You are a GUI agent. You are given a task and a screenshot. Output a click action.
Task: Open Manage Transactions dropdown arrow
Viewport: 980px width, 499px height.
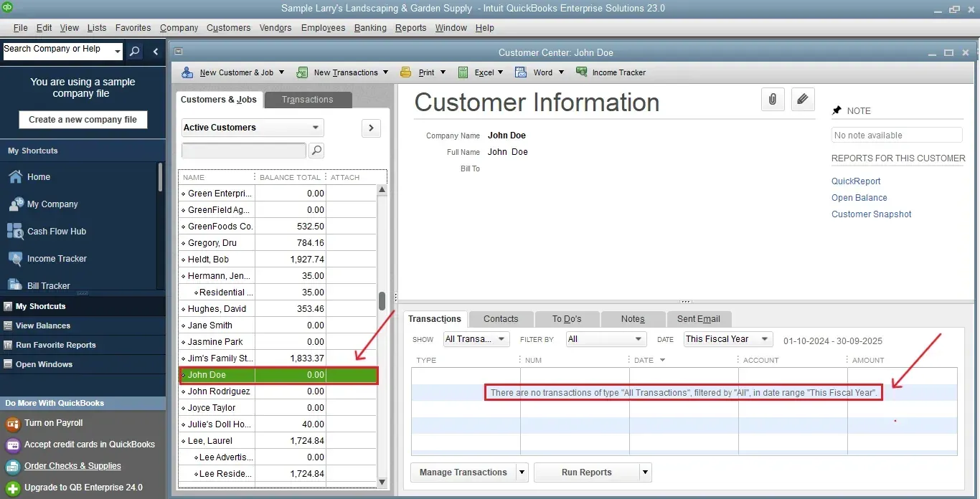(522, 472)
